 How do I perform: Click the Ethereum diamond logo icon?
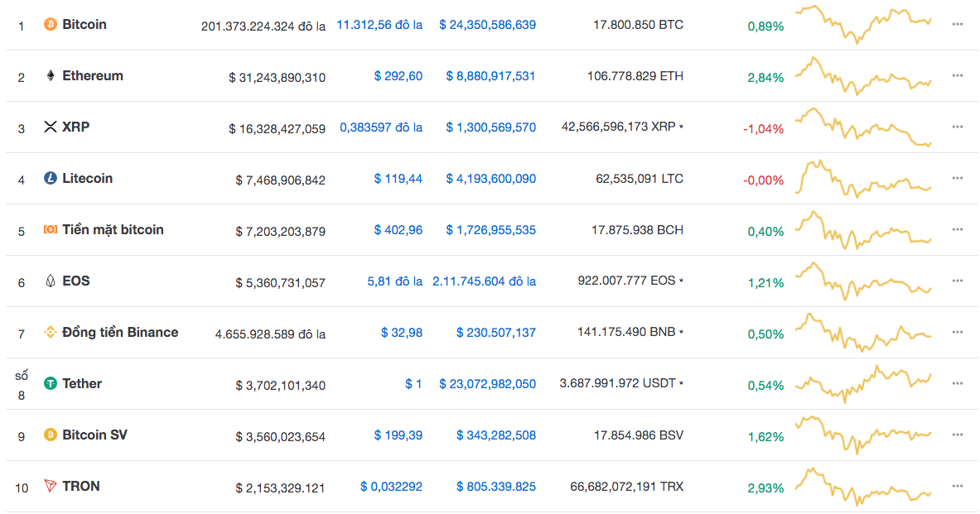point(51,76)
